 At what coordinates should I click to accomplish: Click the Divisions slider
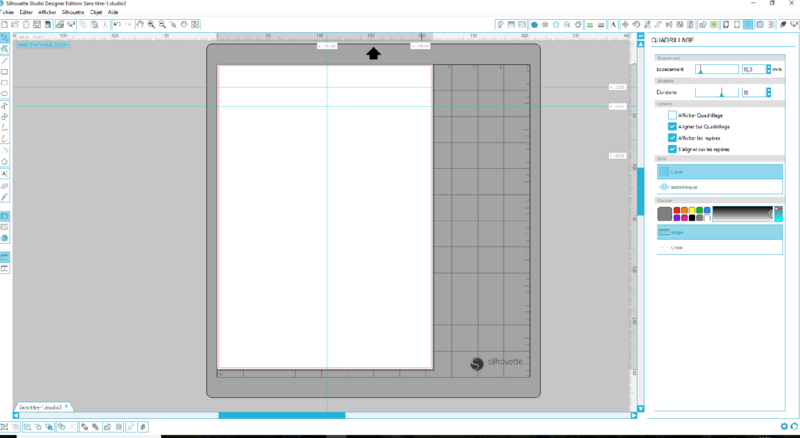pyautogui.click(x=717, y=92)
